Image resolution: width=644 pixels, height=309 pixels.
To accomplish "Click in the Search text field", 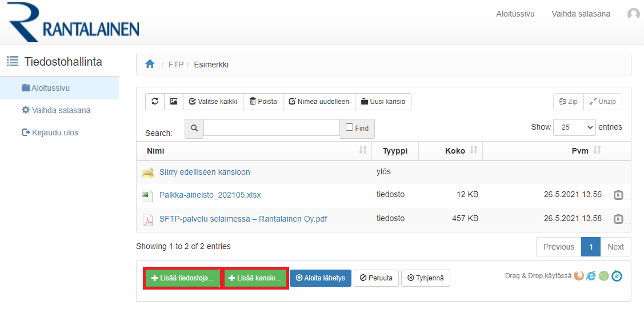I will (x=271, y=128).
